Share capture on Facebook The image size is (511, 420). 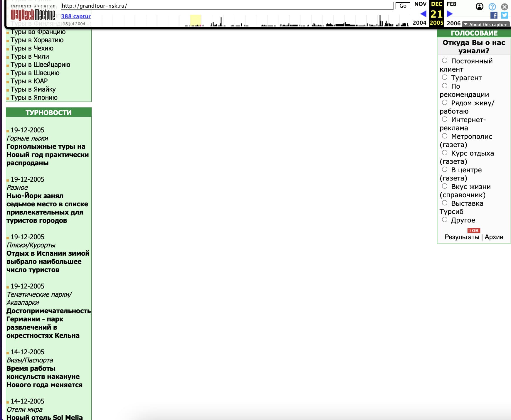[x=494, y=15]
